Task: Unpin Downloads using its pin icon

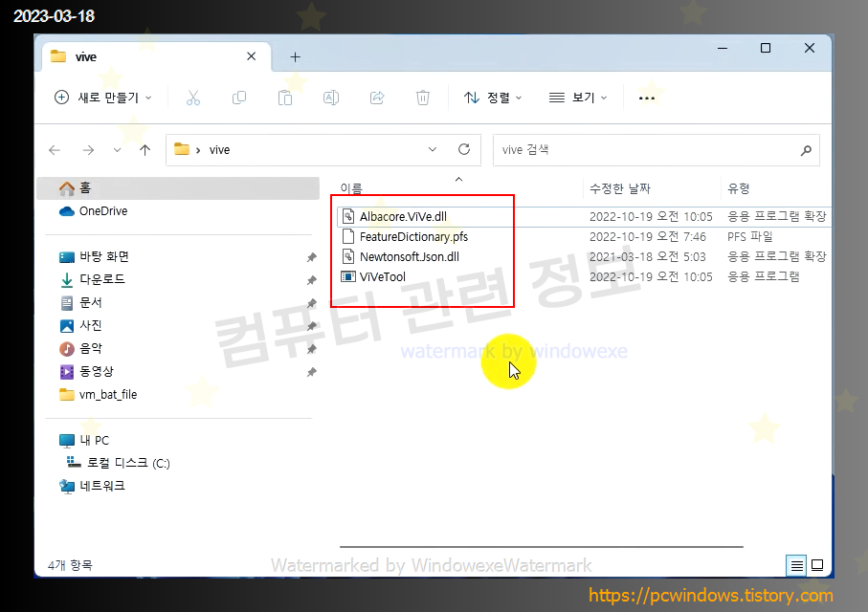Action: [312, 280]
